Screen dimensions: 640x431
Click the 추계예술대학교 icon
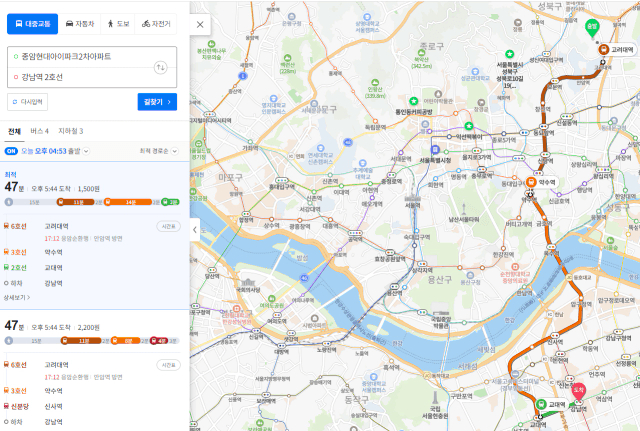tap(362, 163)
